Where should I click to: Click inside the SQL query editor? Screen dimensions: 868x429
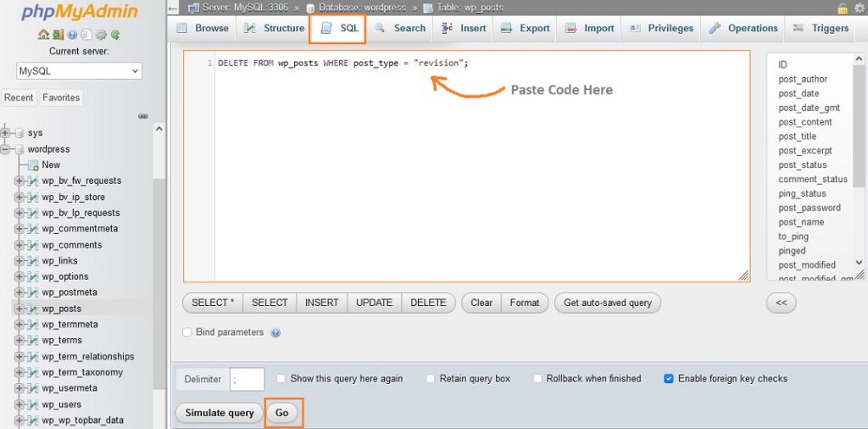coord(467,166)
